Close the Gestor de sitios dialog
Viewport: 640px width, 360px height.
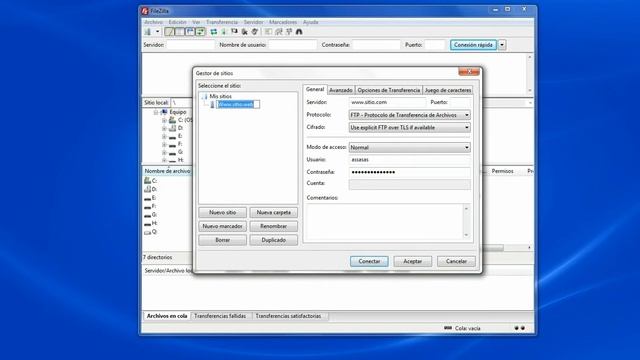pyautogui.click(x=469, y=72)
